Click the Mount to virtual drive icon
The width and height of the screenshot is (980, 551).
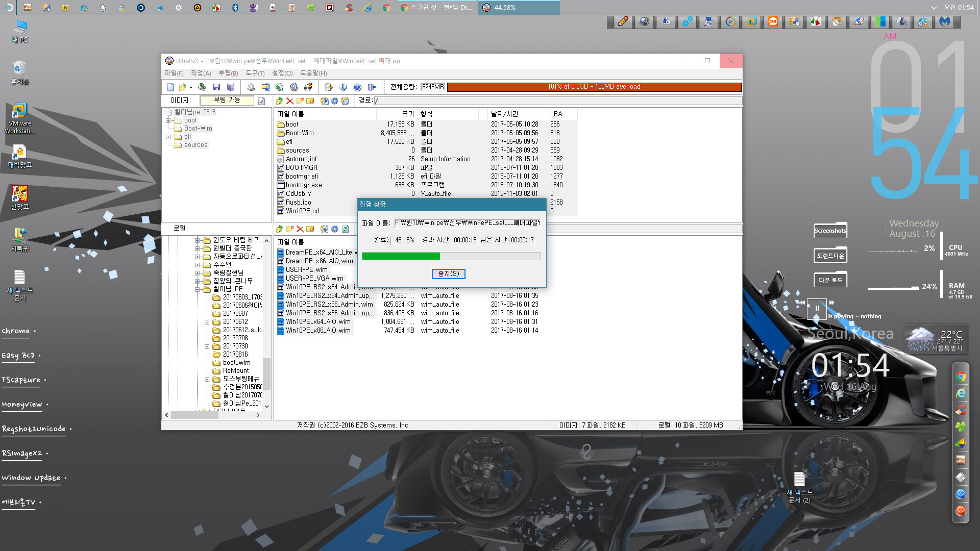[x=279, y=87]
